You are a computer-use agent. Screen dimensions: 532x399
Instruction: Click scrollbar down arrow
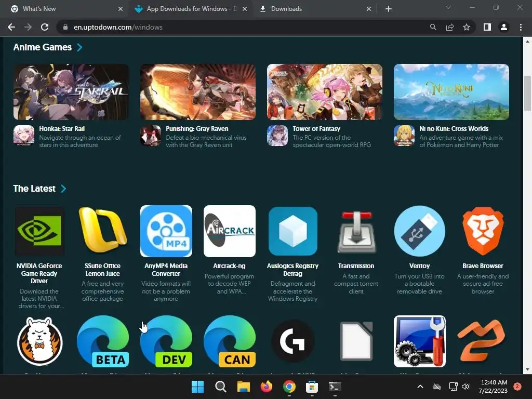tap(527, 369)
